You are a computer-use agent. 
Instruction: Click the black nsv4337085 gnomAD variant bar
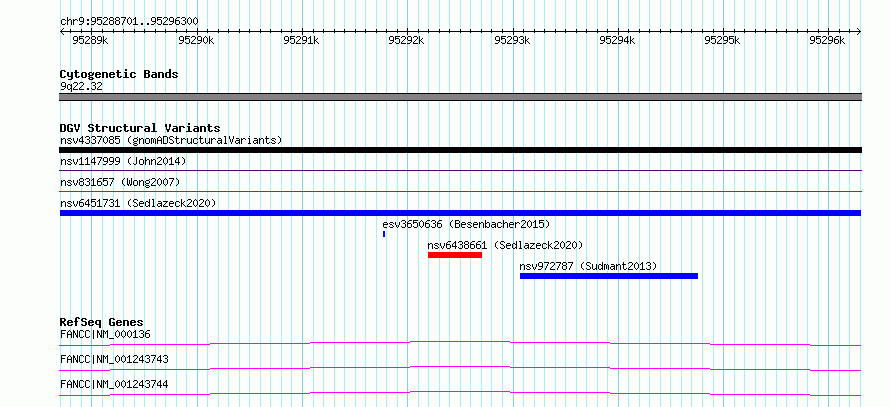(x=460, y=150)
